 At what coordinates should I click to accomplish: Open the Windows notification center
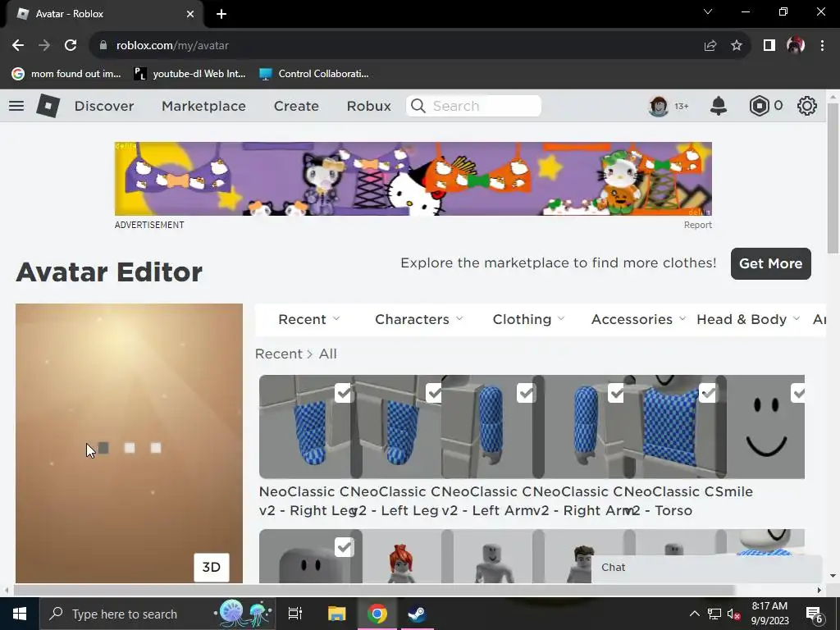[x=815, y=614]
